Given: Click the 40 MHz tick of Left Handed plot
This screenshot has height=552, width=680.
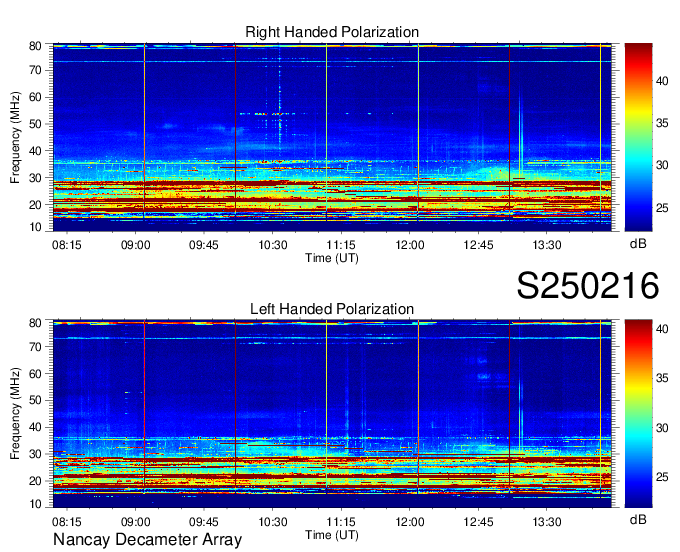Looking at the screenshot, I should pyautogui.click(x=35, y=427).
